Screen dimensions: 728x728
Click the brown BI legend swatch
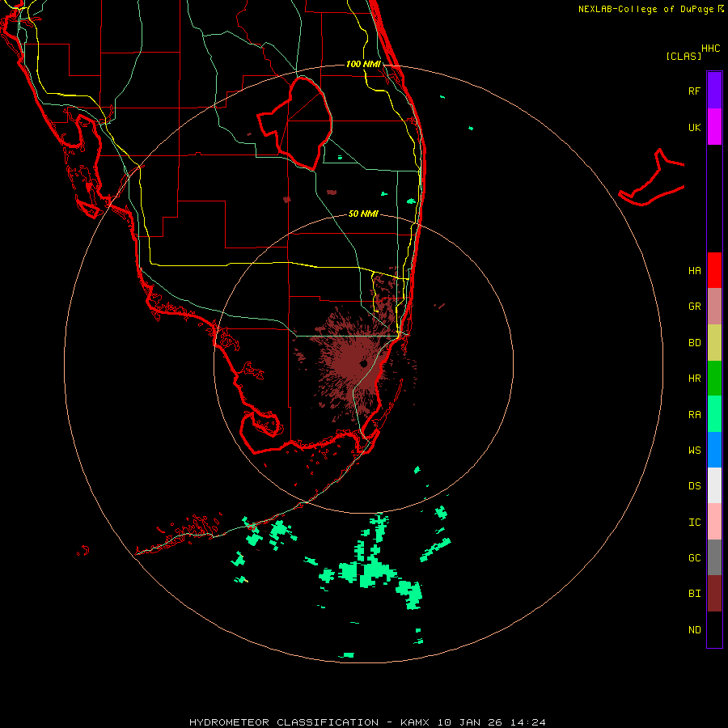(x=714, y=594)
